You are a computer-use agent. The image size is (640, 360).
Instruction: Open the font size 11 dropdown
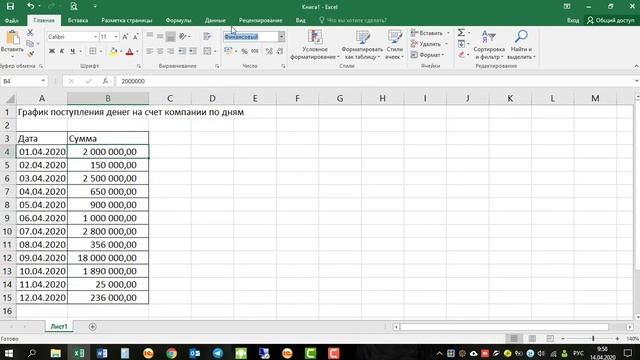116,37
